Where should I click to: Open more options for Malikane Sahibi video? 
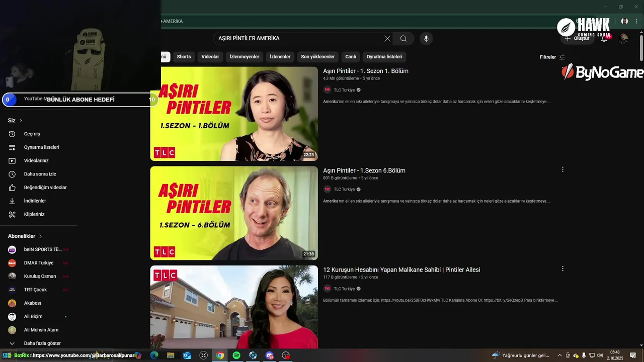tap(562, 269)
